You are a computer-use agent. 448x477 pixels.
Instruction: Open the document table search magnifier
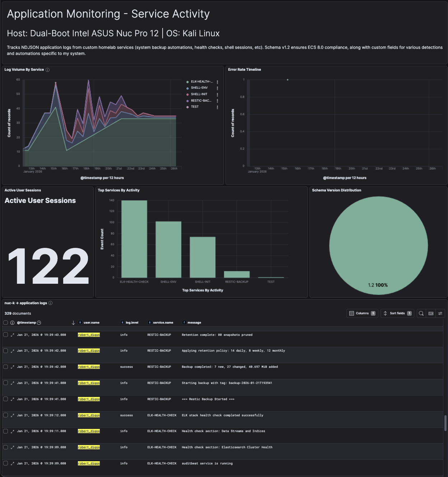pos(421,313)
